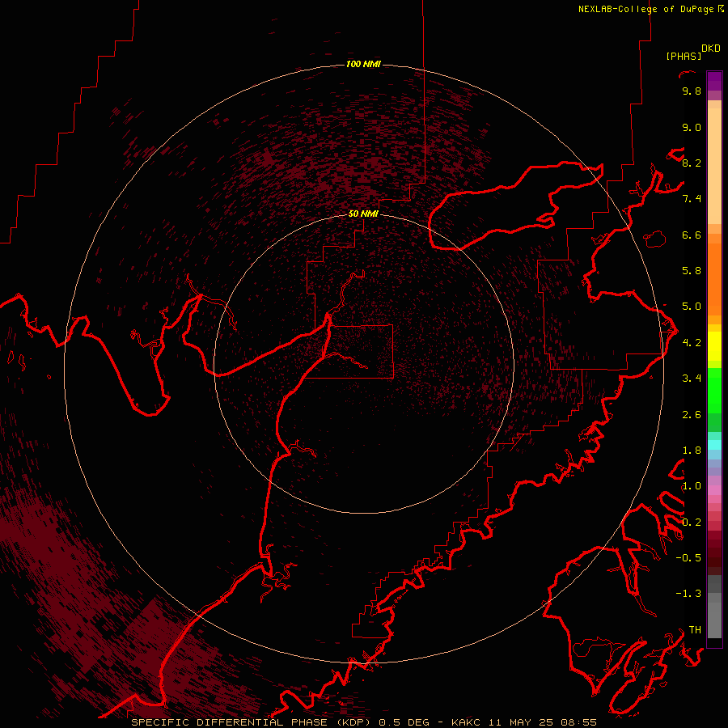The height and width of the screenshot is (728, 728).
Task: Click the cyan segment of color bar
Action: point(714,445)
